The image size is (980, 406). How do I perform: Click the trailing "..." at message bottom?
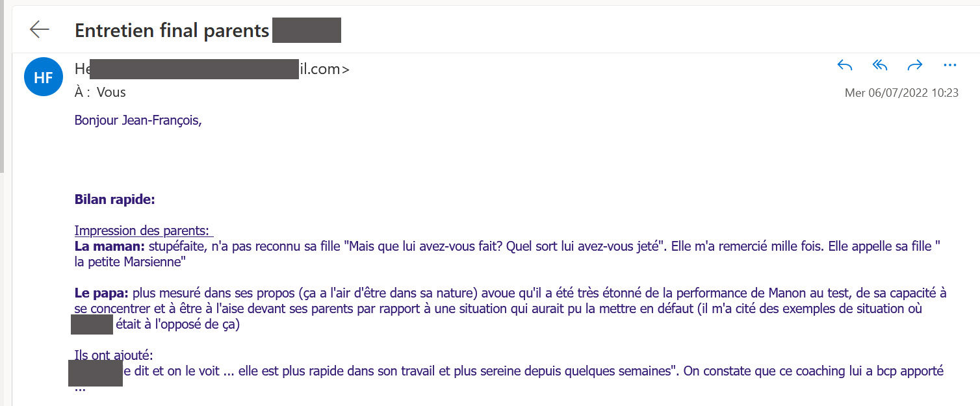[x=80, y=388]
